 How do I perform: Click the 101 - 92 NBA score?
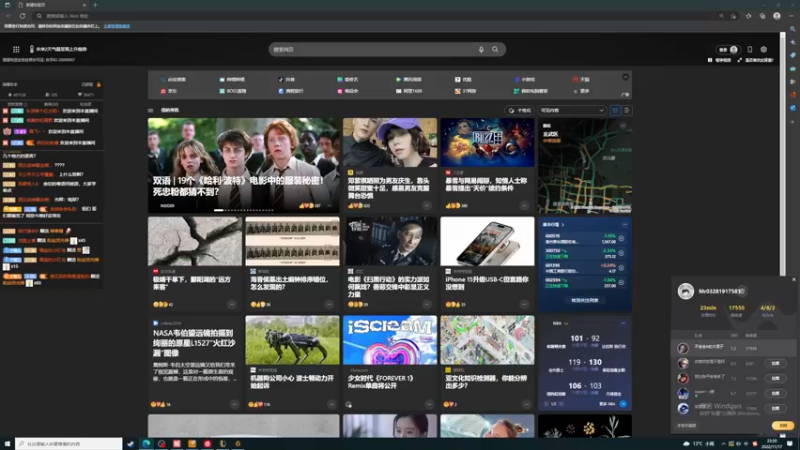tap(585, 338)
